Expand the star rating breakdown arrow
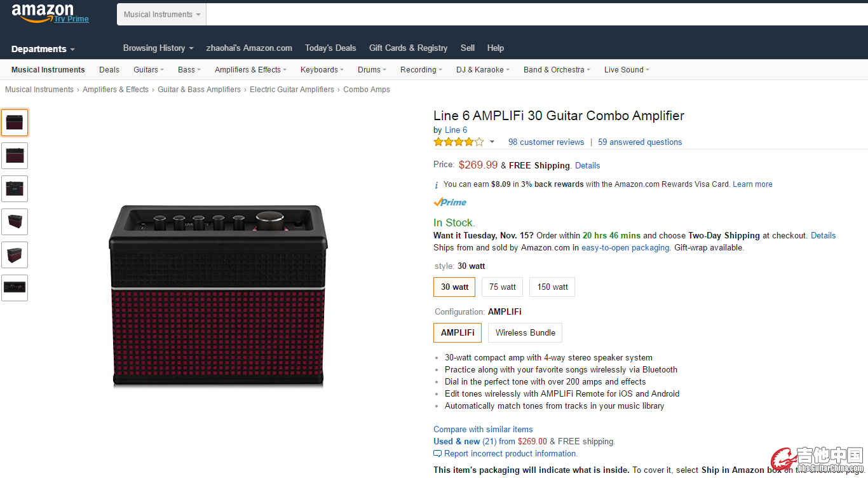Screen dimensions: 868x478 click(492, 142)
